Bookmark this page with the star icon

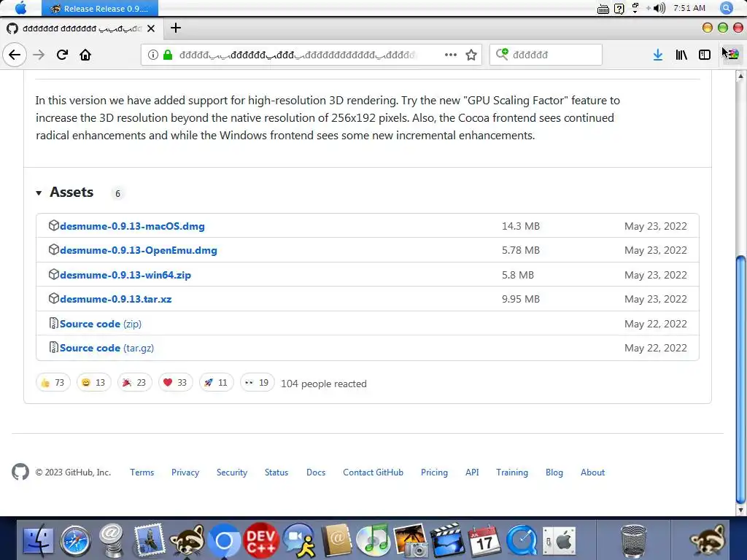(x=471, y=55)
